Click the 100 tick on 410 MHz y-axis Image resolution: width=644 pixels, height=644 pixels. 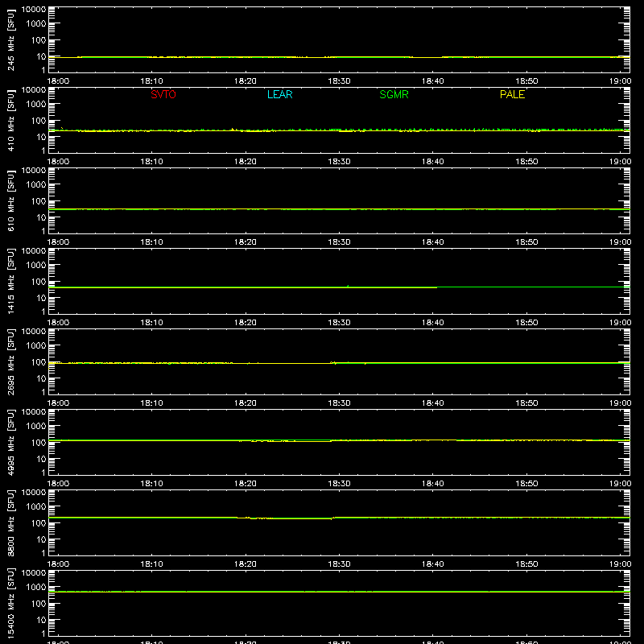(39, 121)
